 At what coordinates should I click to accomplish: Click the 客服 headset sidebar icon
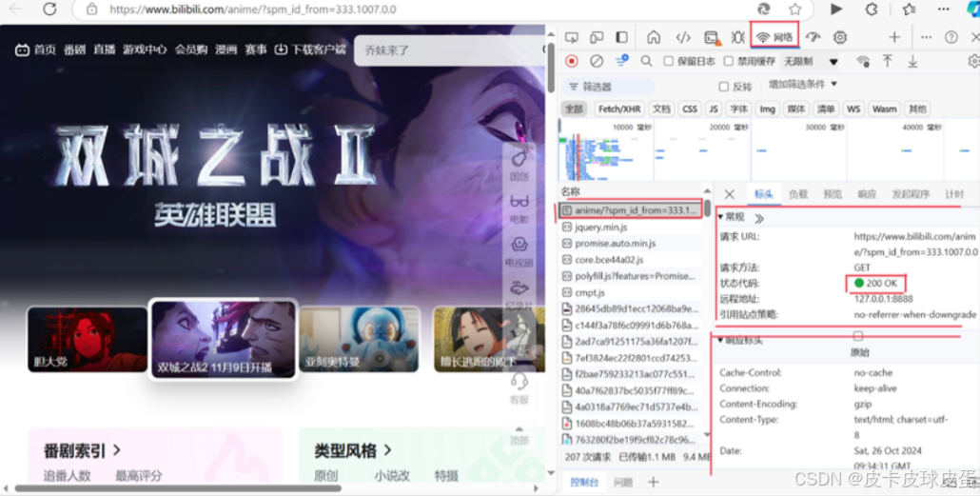pyautogui.click(x=519, y=388)
